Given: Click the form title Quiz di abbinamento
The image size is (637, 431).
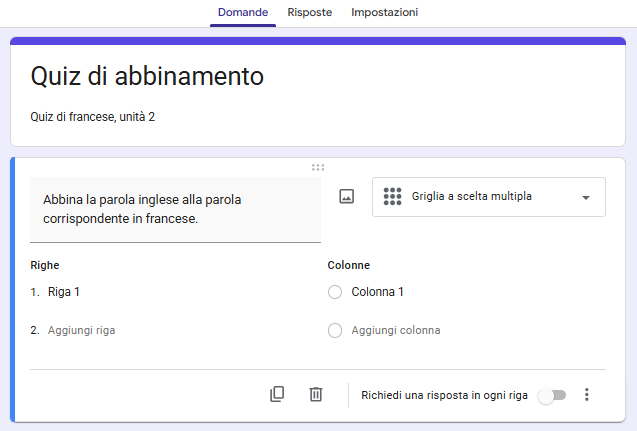Looking at the screenshot, I should pos(147,76).
